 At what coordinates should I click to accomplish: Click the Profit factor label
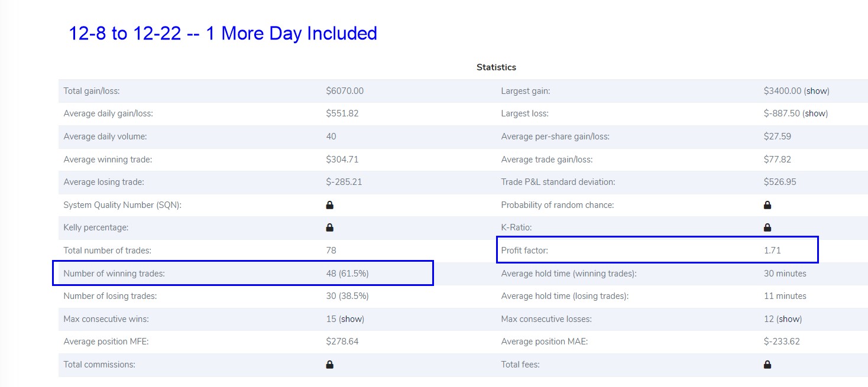point(525,251)
